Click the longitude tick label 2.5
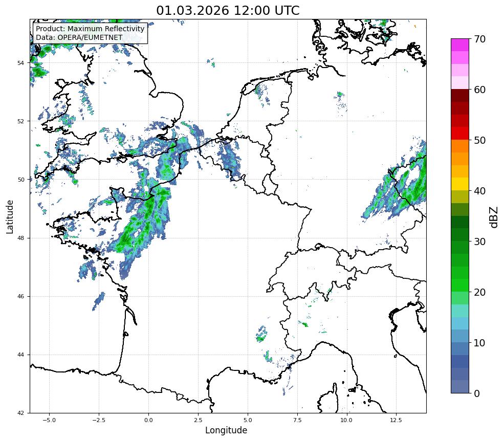This screenshot has height=440, width=504. [198, 420]
